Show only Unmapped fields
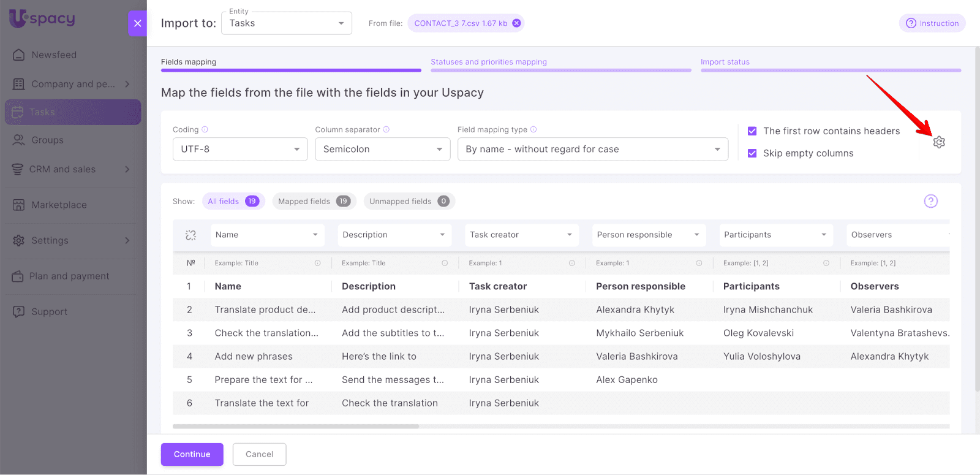Image resolution: width=980 pixels, height=475 pixels. click(x=409, y=201)
